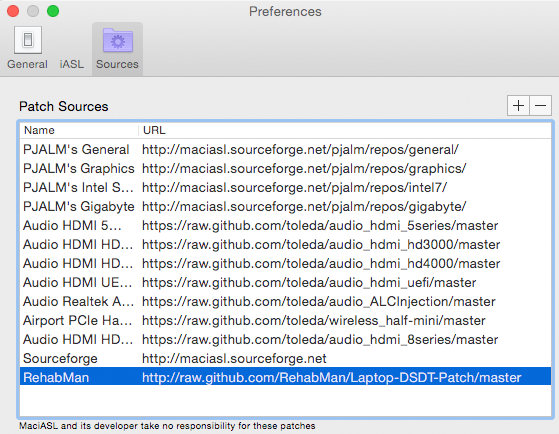Select the Audio HDMI 5... row
Screen dimensions: 559x434
coord(285,225)
